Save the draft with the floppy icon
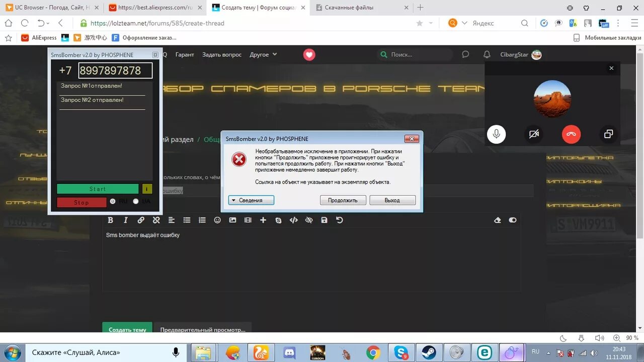The height and width of the screenshot is (362, 644). 324,220
